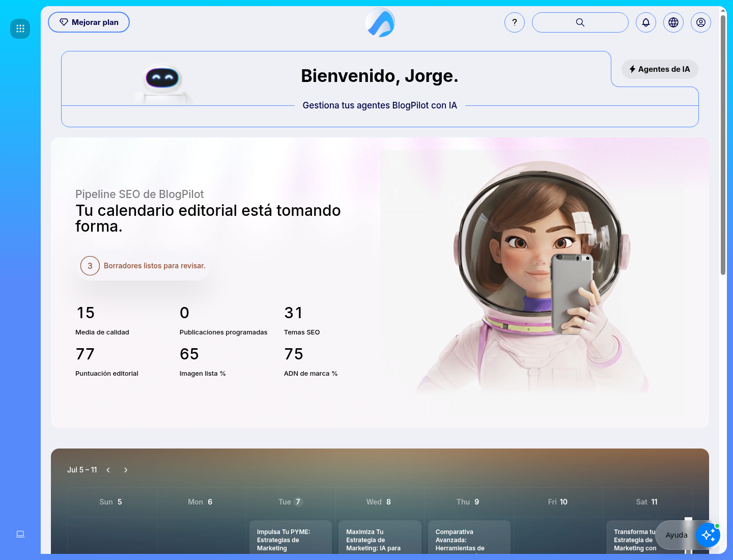Click the Imagen lista % value 65

[x=189, y=354]
